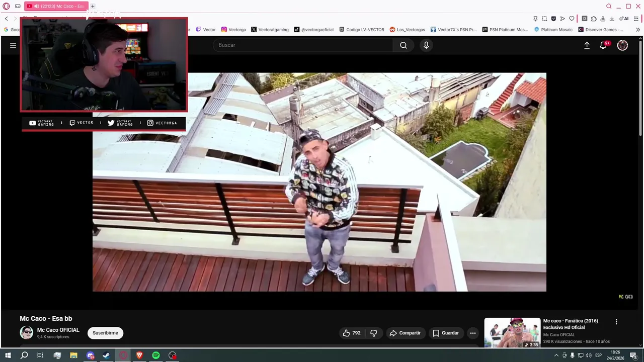Like the video with thumbs up 792

351,333
